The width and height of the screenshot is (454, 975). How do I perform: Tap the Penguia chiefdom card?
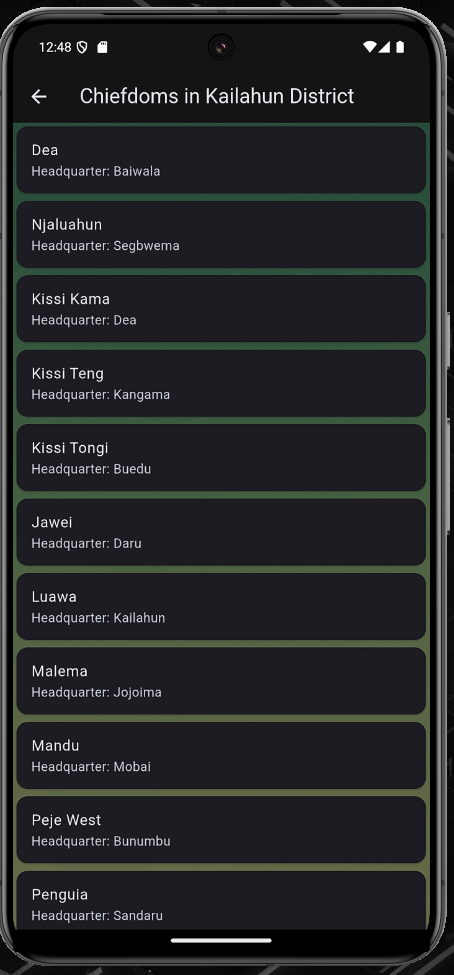coord(221,900)
